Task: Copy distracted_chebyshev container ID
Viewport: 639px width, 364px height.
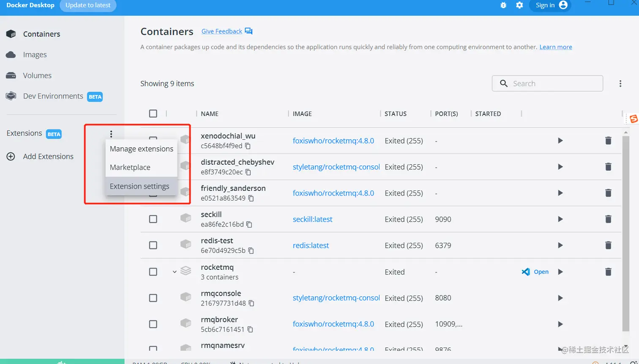Action: tap(248, 172)
